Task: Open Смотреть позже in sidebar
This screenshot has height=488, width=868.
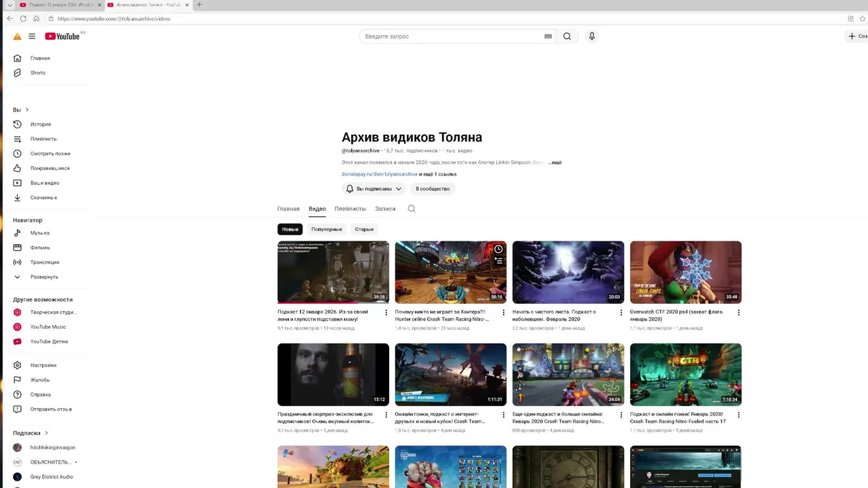Action: coord(49,153)
